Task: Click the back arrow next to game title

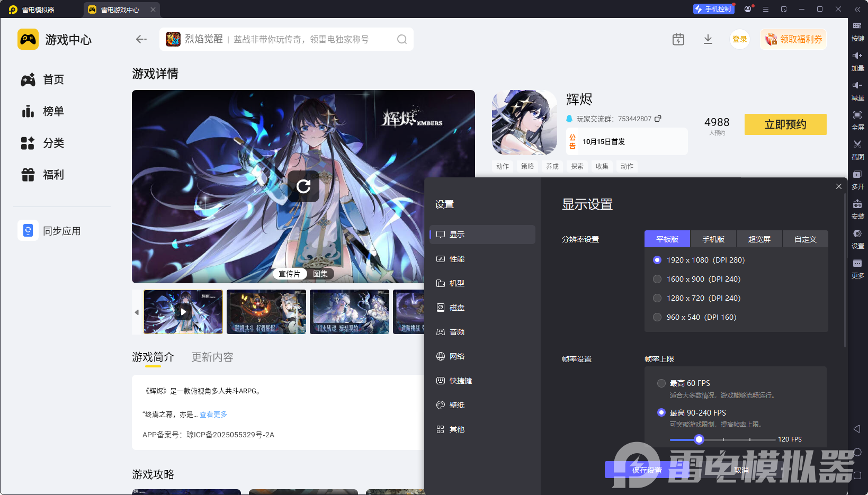Action: tap(140, 39)
